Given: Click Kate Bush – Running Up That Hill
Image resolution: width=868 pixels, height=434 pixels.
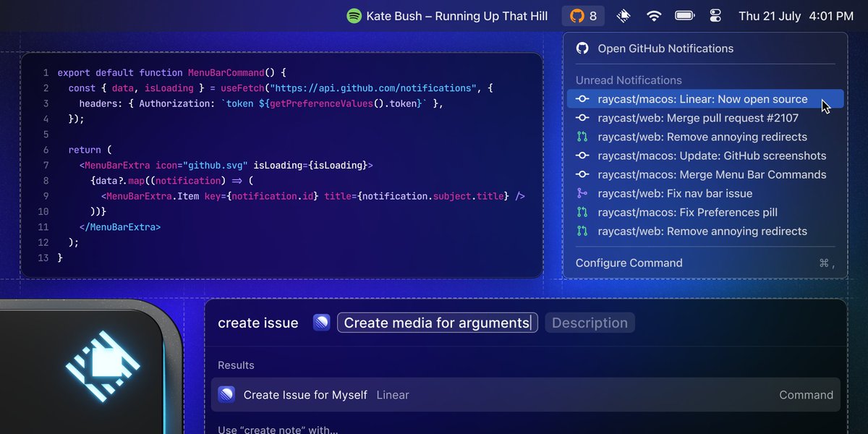Looking at the screenshot, I should pos(457,16).
